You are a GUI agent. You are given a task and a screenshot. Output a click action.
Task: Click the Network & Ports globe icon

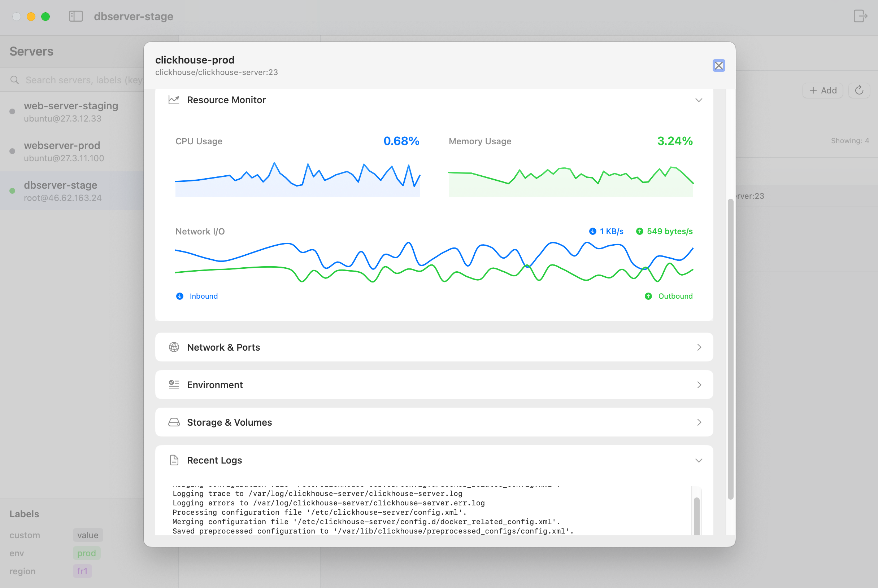point(174,347)
